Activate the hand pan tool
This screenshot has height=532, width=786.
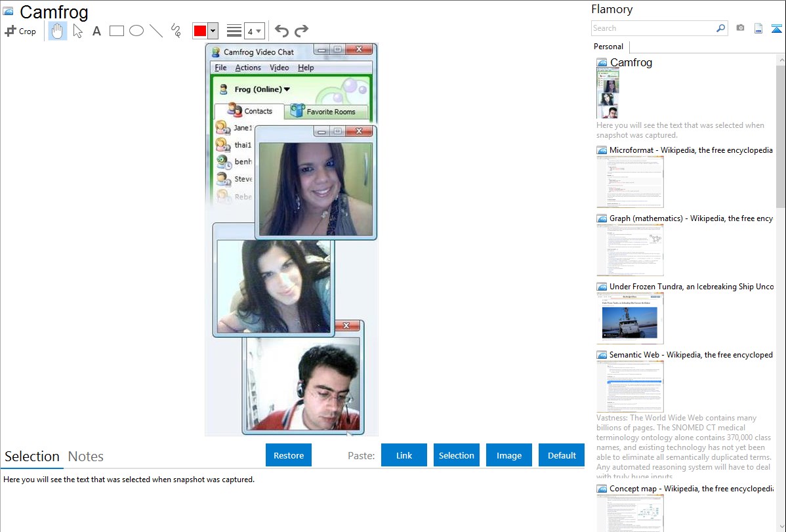click(x=57, y=31)
